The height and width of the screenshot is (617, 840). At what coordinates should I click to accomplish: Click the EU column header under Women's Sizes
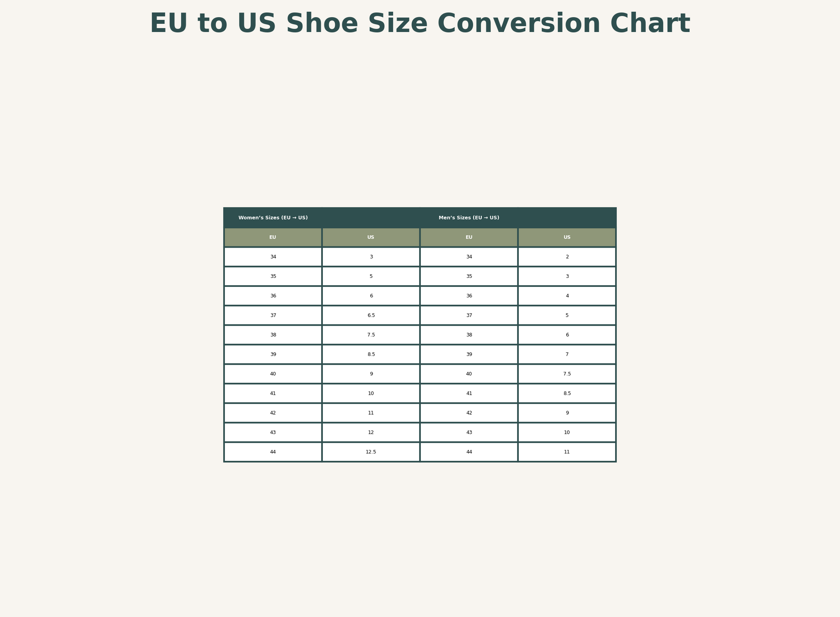pos(273,237)
